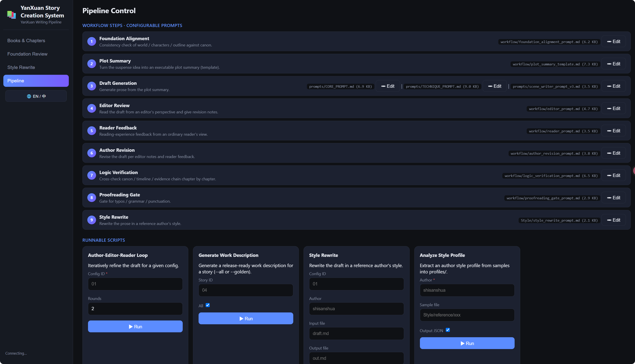Click the Proofreading Gate step title

[119, 195]
